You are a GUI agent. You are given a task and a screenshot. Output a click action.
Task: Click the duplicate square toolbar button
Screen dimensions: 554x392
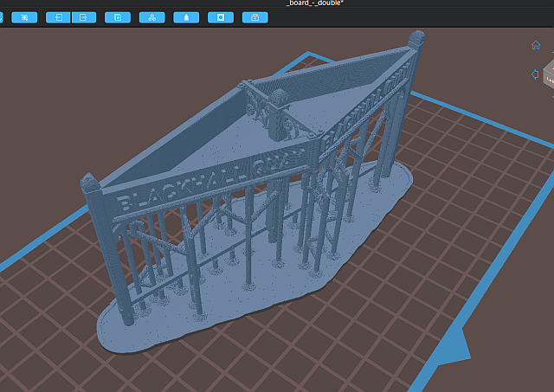tap(118, 17)
